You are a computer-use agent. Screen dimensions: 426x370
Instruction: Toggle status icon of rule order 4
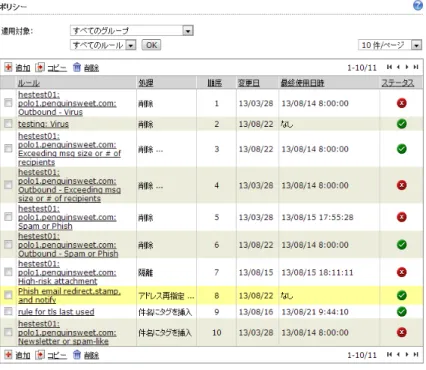(x=402, y=185)
